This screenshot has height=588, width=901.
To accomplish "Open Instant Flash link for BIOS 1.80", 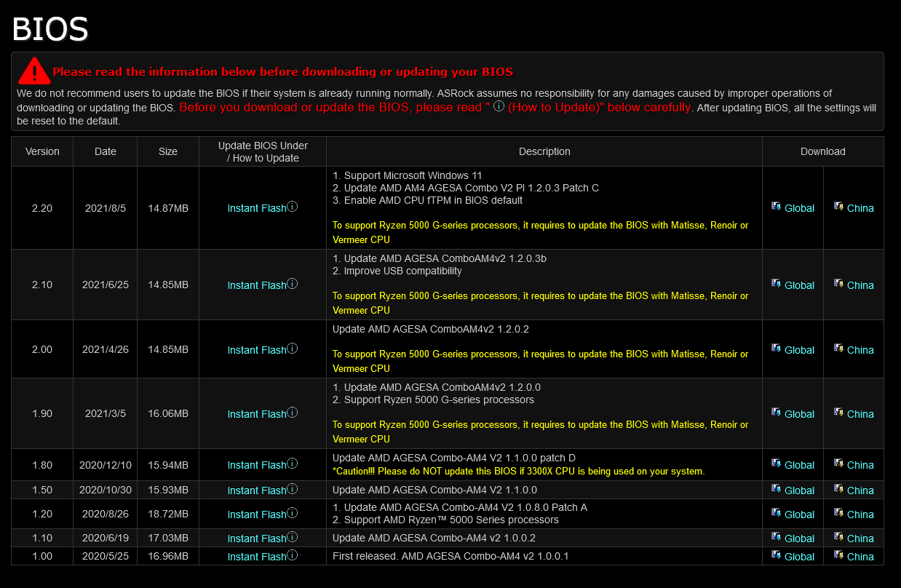I will (x=257, y=465).
